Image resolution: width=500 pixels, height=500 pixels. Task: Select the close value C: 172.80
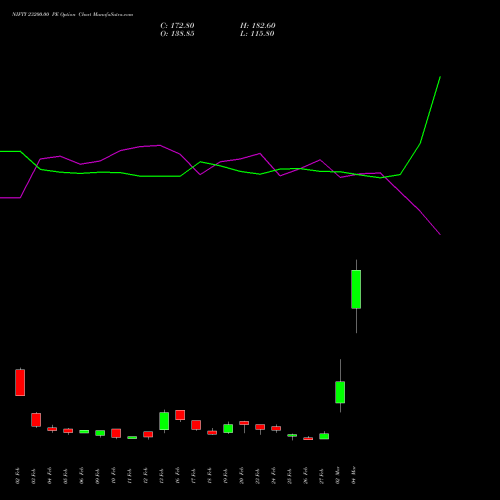point(177,26)
